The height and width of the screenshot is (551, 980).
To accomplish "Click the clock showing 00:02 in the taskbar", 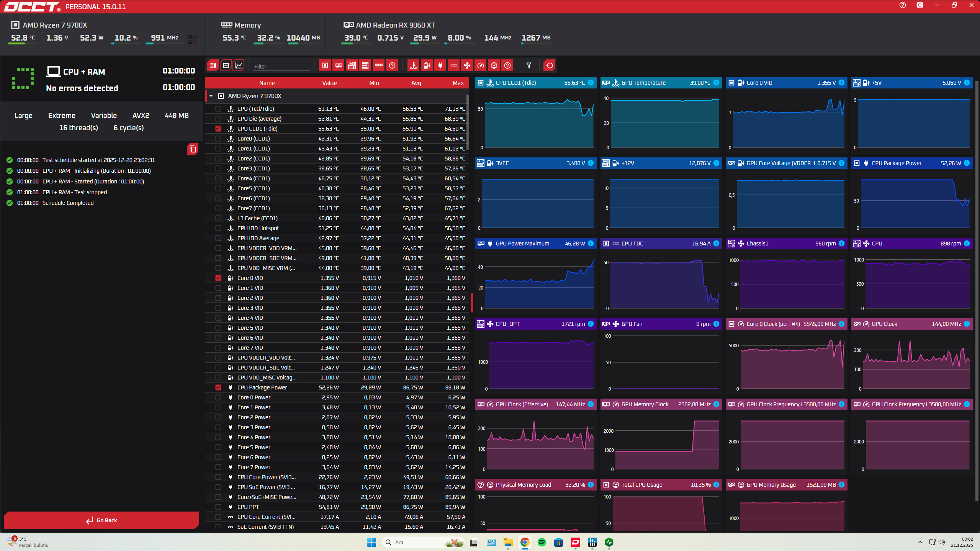I will point(967,539).
